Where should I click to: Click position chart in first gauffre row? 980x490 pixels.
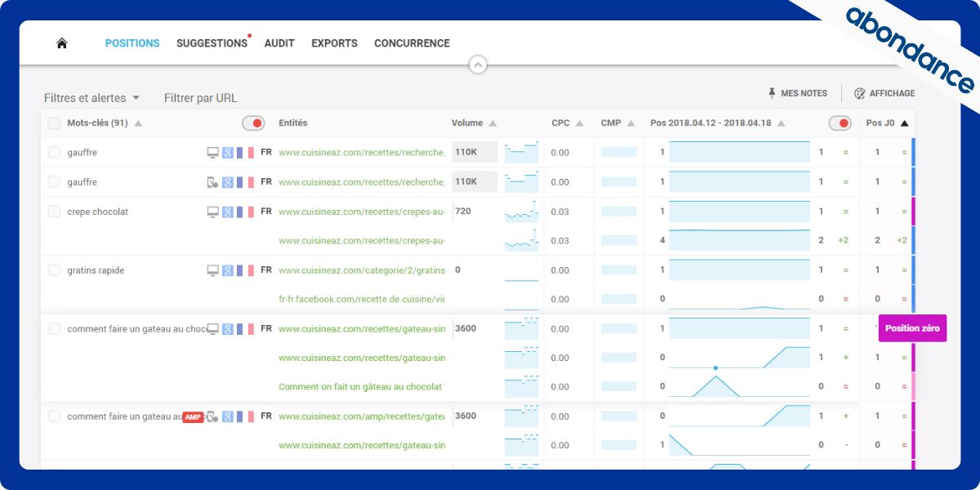739,152
